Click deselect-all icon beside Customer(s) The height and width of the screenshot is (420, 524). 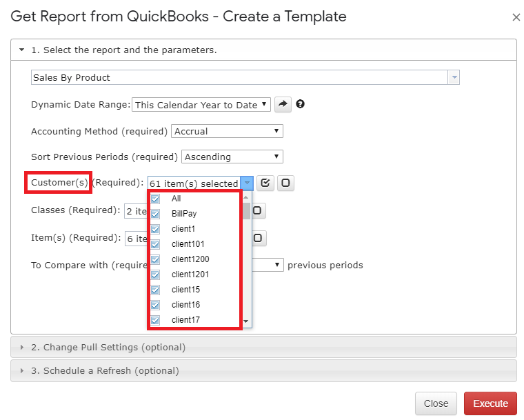point(285,183)
